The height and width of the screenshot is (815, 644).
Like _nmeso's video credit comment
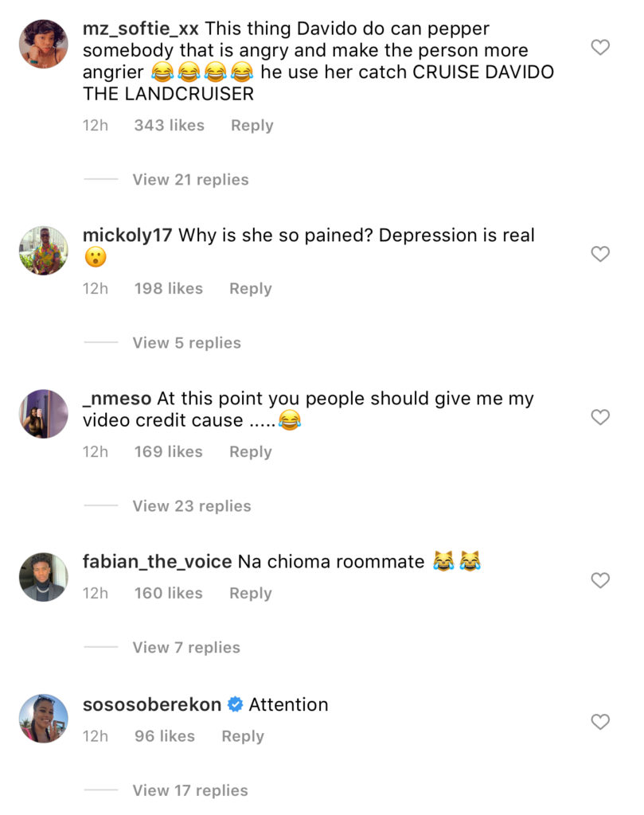coord(600,418)
